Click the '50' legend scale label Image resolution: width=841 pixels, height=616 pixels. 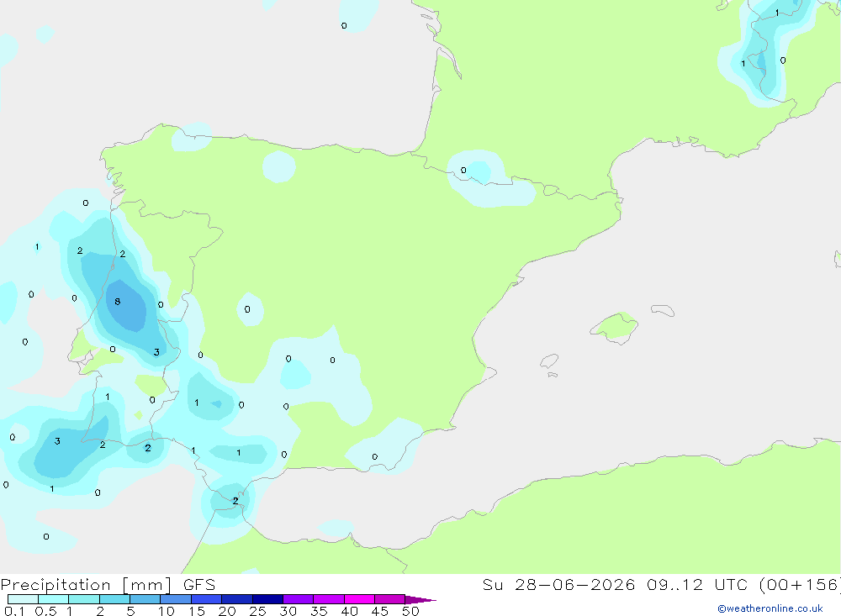coord(410,611)
